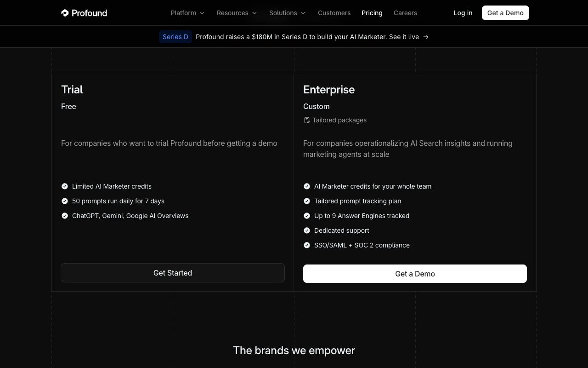Click the heading 'The brands we empower'
This screenshot has height=368, width=588.
tap(294, 351)
